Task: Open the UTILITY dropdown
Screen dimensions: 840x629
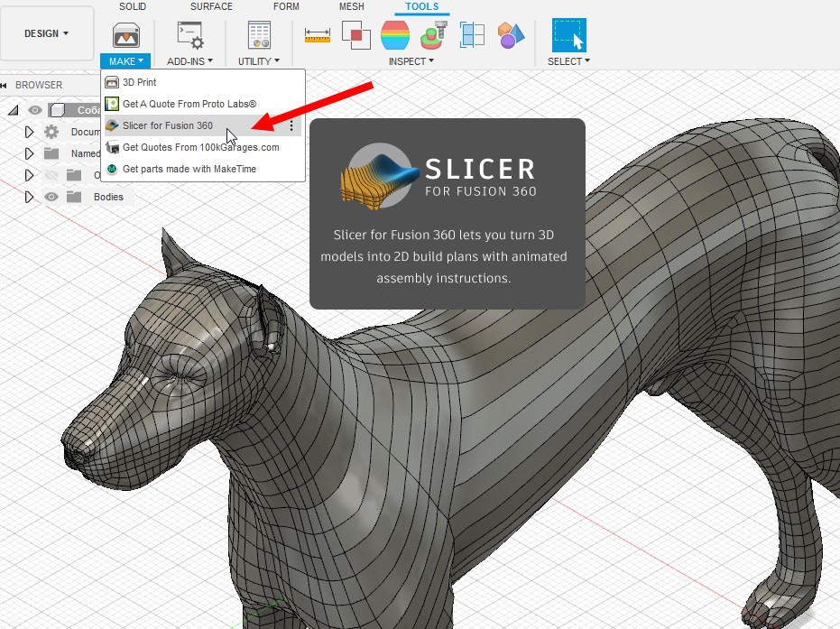Action: tap(259, 61)
